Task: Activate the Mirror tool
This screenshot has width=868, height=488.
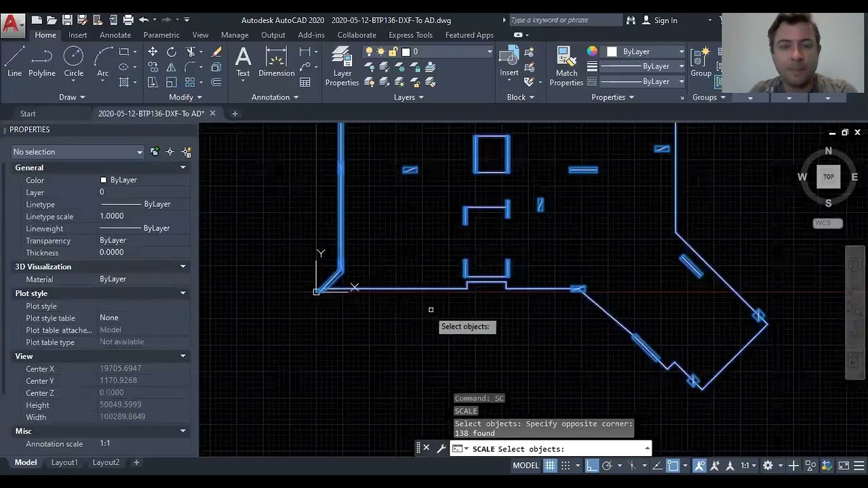Action: 172,67
